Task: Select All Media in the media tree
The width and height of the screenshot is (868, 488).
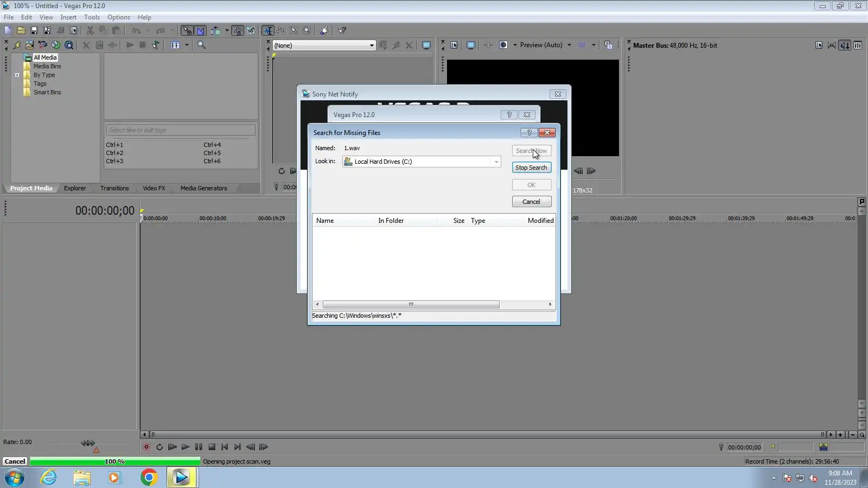Action: coord(45,57)
